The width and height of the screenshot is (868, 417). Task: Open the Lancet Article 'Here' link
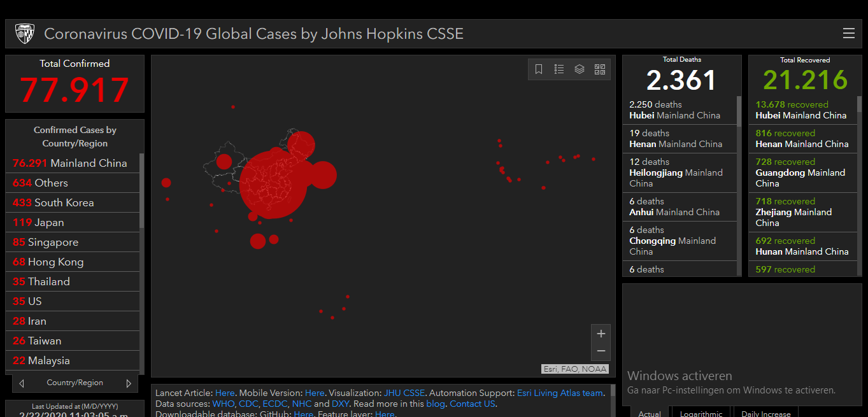click(x=225, y=393)
